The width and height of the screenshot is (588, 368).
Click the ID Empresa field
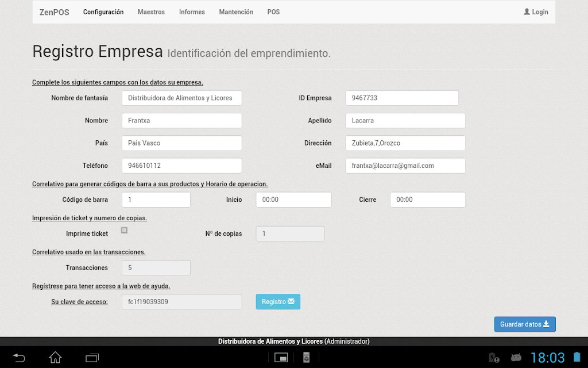pos(402,98)
